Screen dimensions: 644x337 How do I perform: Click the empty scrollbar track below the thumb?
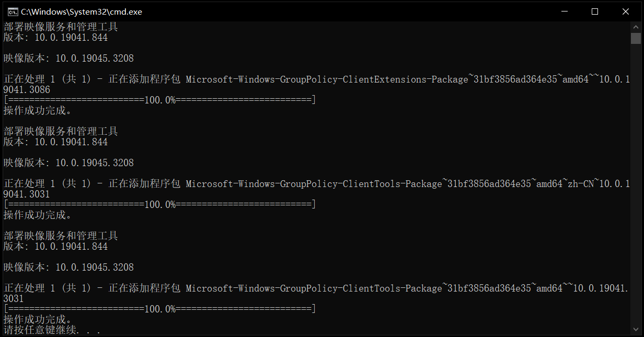pos(636,183)
